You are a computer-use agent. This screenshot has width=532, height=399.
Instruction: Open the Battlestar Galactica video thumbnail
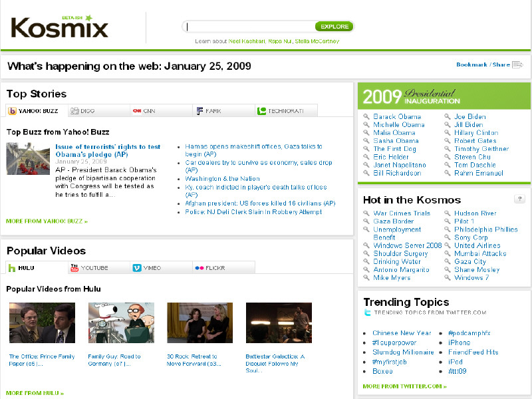coord(279,323)
